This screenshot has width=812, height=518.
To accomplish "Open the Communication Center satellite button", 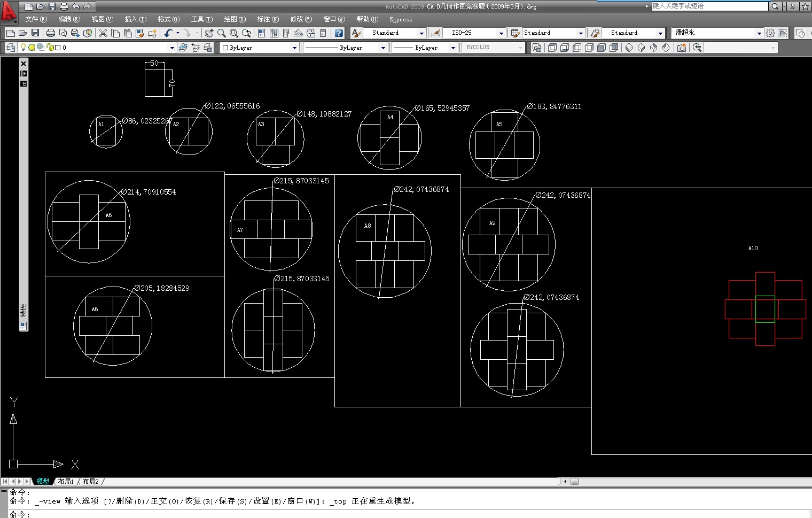I will click(793, 6).
